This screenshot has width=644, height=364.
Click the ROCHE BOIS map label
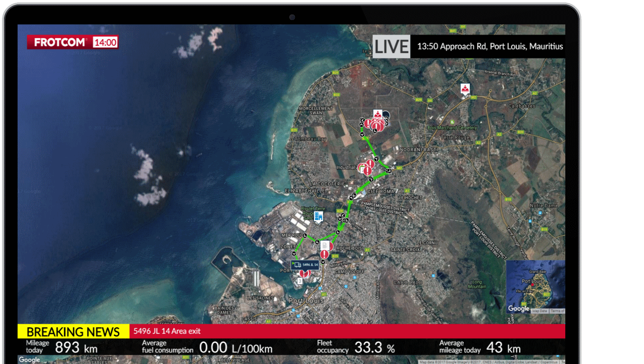pyautogui.click(x=349, y=248)
